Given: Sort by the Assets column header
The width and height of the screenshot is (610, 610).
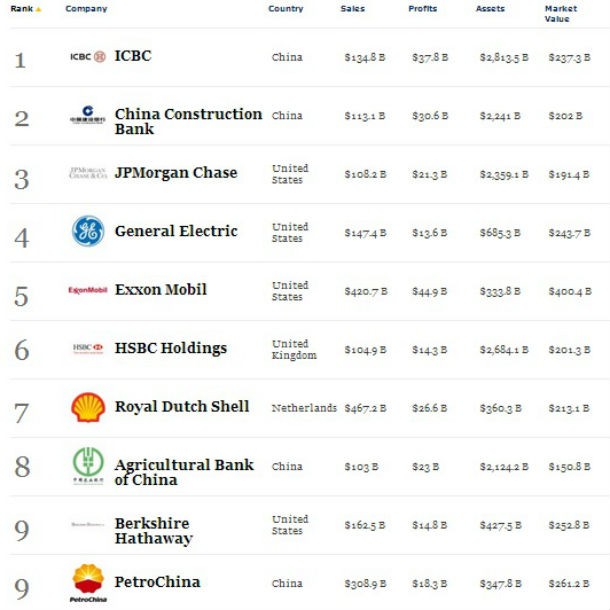Looking at the screenshot, I should click(488, 9).
